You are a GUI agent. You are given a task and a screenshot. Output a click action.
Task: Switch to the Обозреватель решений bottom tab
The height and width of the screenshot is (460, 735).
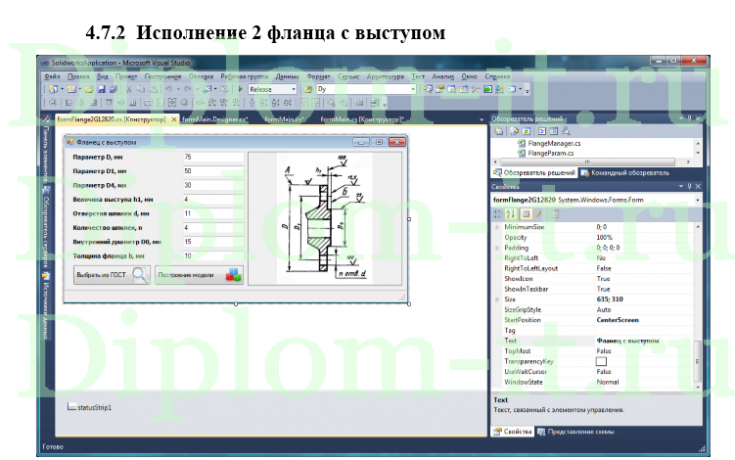click(x=534, y=173)
